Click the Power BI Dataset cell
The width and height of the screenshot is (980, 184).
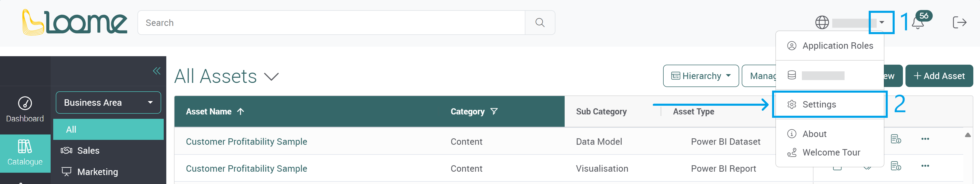click(x=726, y=141)
